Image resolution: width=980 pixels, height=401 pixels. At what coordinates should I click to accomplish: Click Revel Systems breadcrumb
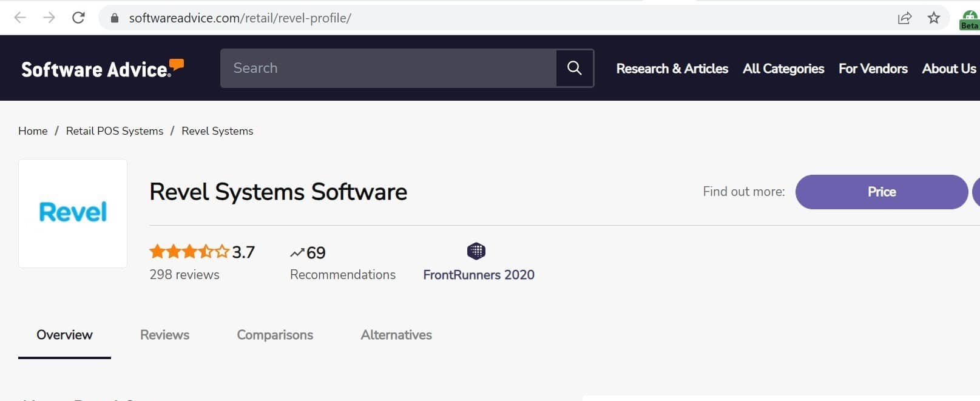coord(217,131)
